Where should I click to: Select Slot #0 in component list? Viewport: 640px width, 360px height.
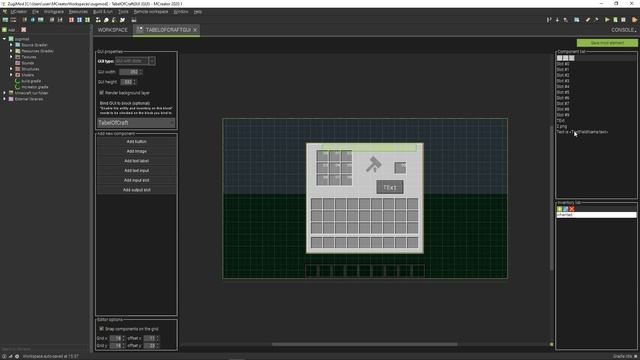tap(563, 64)
